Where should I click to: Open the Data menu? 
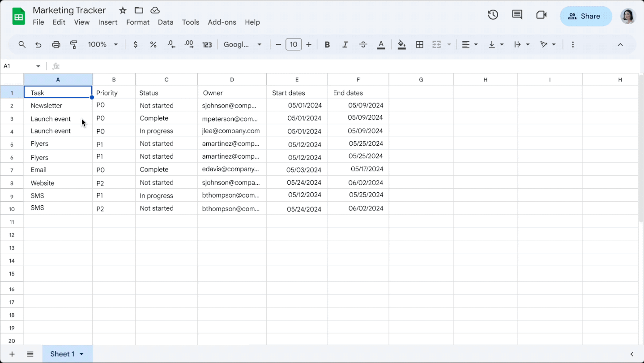coord(166,22)
